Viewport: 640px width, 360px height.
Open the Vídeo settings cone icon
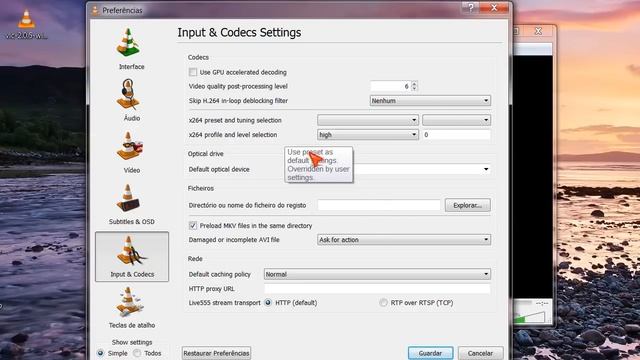click(x=129, y=146)
